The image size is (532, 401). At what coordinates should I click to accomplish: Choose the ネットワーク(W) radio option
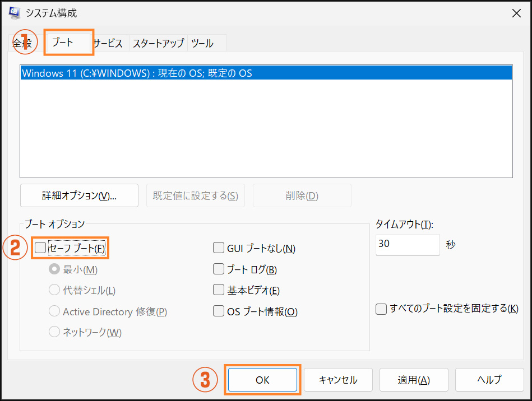(x=54, y=332)
